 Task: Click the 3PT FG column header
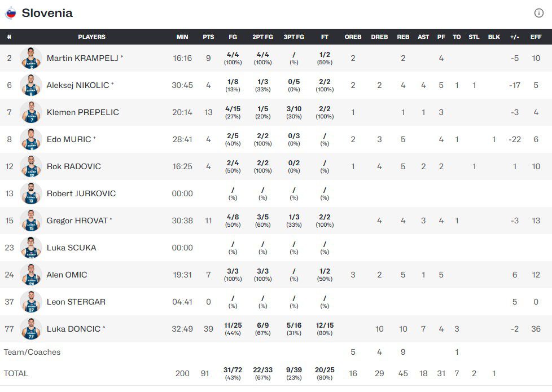coord(294,37)
